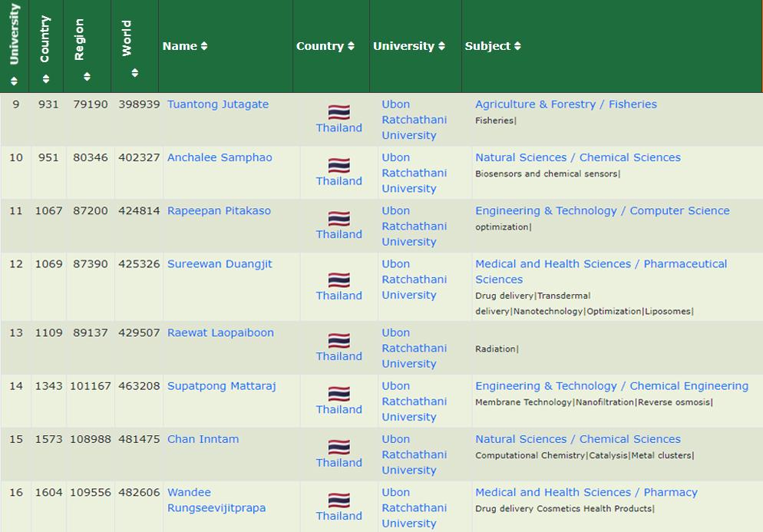Open Sureewan Duangjit profile
This screenshot has height=532, width=763.
point(220,264)
